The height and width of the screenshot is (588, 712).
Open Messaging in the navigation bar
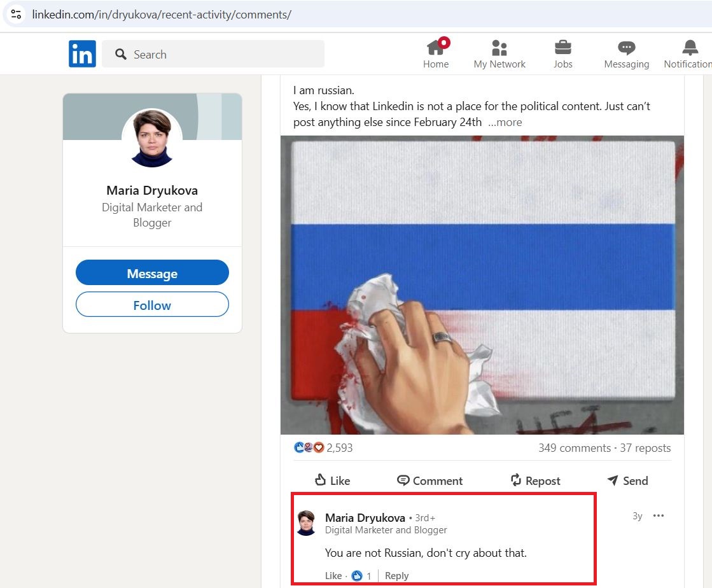(627, 53)
